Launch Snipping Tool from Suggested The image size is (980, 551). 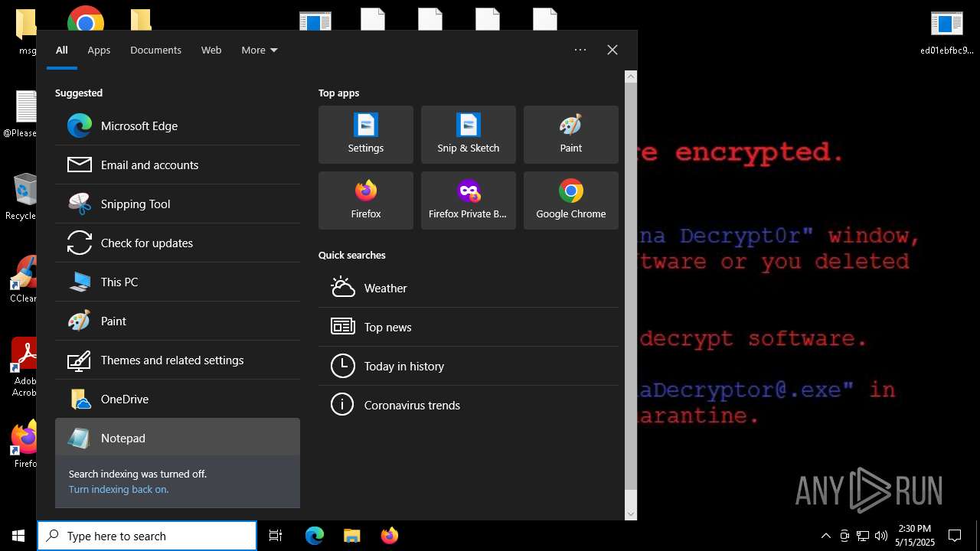178,204
